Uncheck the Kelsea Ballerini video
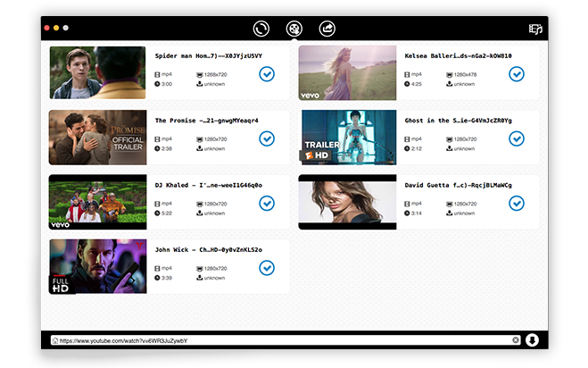Viewport: 588px width, 368px height. [516, 74]
